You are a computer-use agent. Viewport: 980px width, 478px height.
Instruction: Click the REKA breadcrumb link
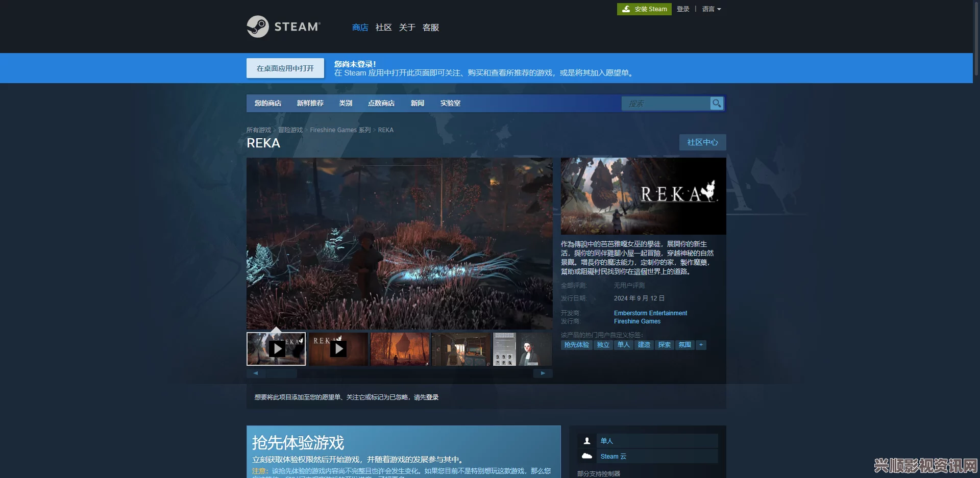click(x=386, y=130)
